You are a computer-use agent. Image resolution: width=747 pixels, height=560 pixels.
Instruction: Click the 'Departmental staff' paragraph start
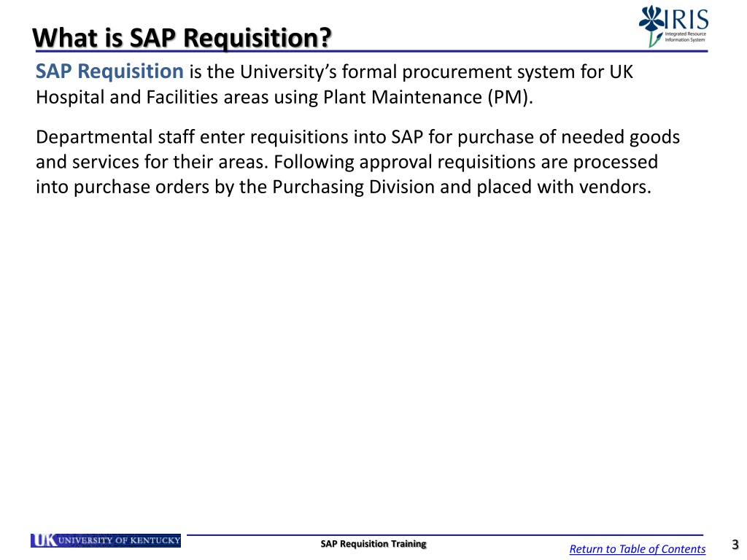tap(115, 137)
